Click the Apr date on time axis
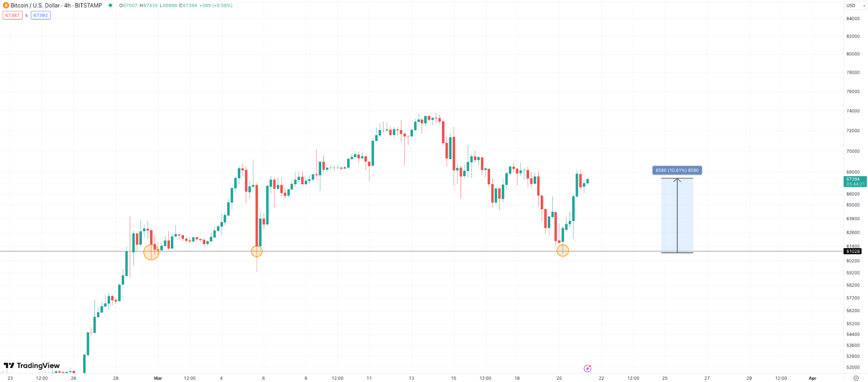The width and height of the screenshot is (868, 382). coord(812,378)
